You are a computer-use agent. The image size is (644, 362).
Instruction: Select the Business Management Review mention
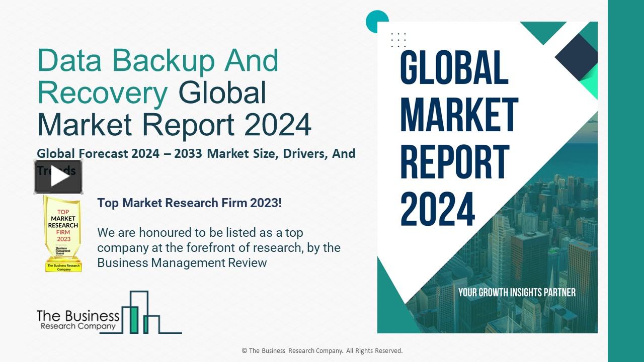(182, 262)
